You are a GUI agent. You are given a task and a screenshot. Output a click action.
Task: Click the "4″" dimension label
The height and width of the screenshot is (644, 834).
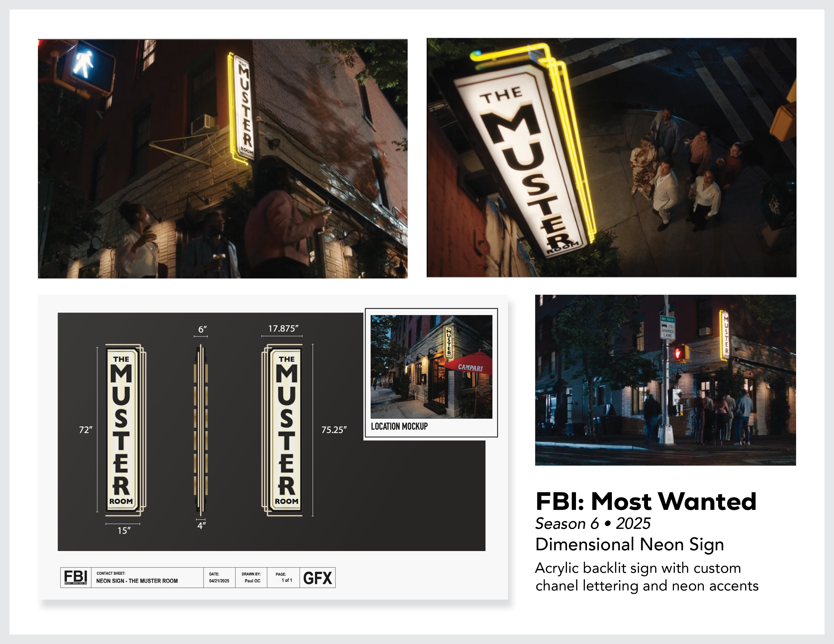[201, 525]
